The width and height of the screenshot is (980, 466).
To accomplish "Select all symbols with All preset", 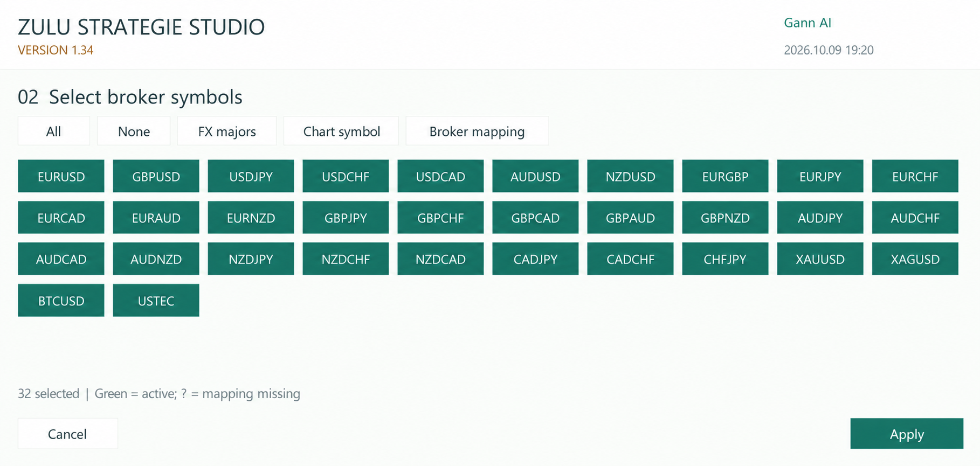I will pos(54,131).
